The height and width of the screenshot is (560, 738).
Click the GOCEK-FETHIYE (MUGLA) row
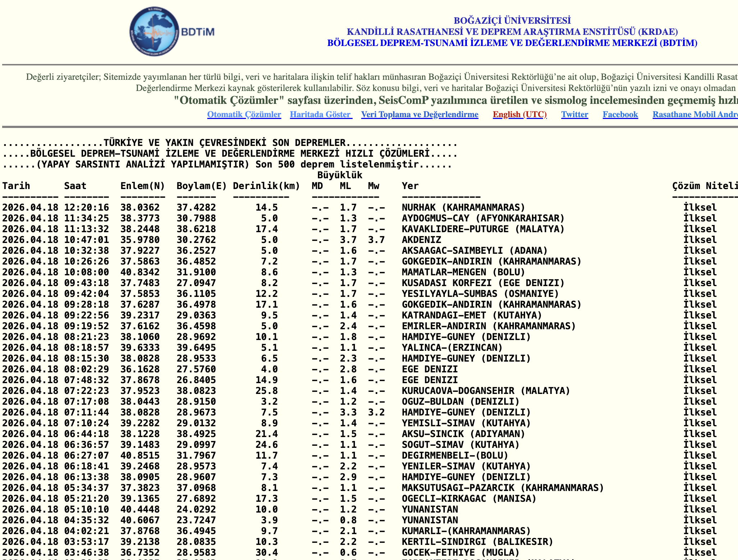coord(460,552)
